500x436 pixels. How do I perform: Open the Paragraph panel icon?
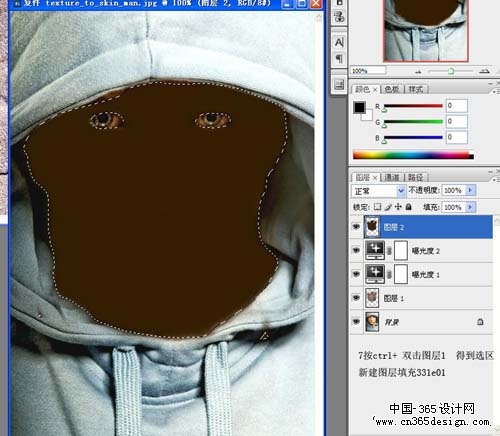(339, 59)
